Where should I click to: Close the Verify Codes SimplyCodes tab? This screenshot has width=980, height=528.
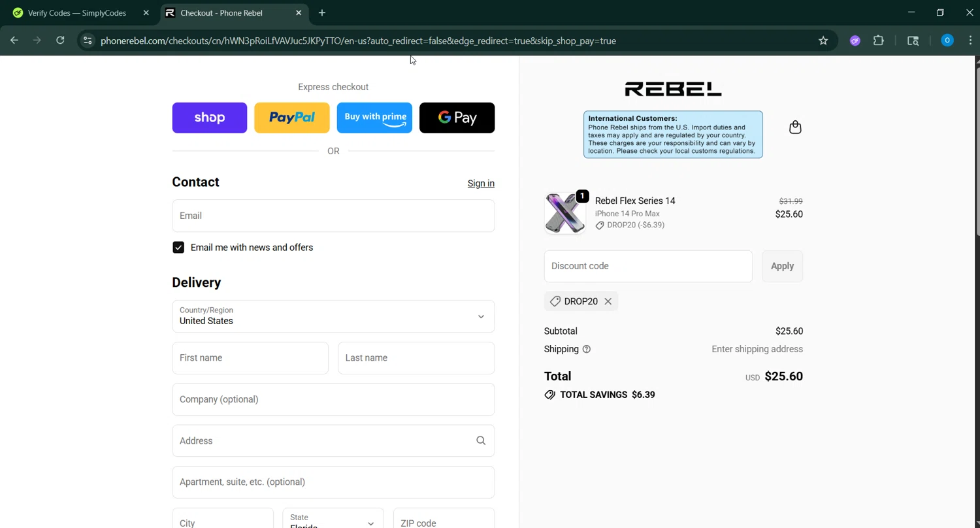click(x=146, y=12)
